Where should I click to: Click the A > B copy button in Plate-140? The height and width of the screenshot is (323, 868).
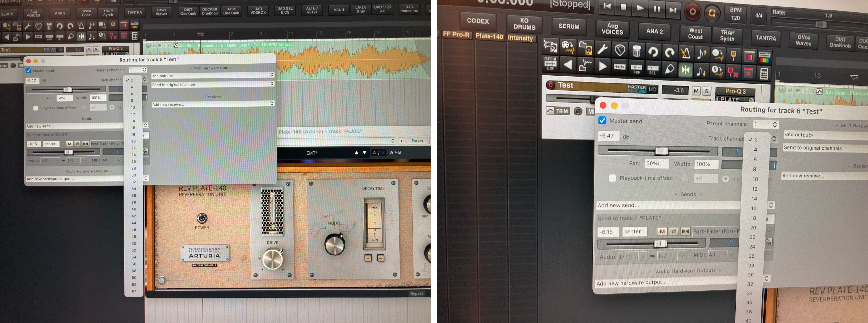[x=395, y=152]
